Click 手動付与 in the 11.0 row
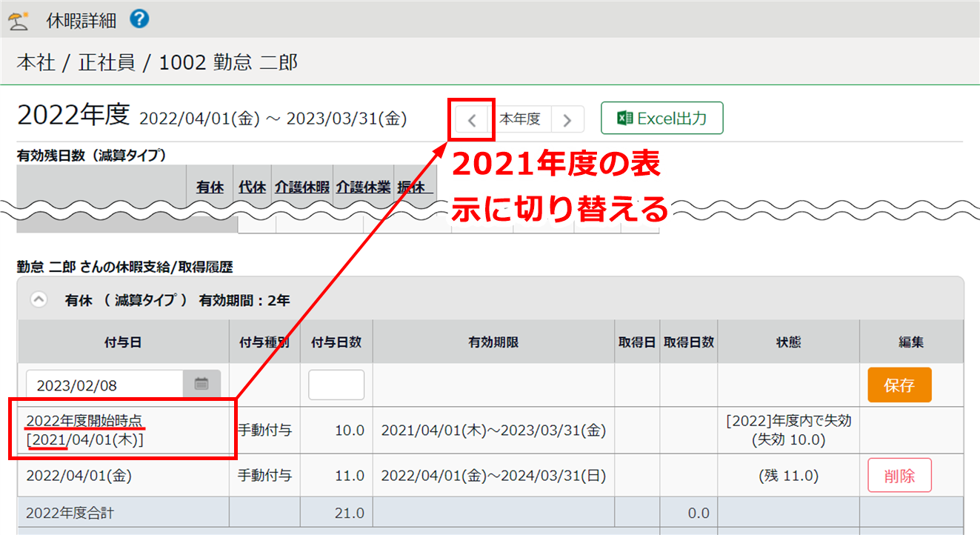The width and height of the screenshot is (980, 535). (264, 476)
